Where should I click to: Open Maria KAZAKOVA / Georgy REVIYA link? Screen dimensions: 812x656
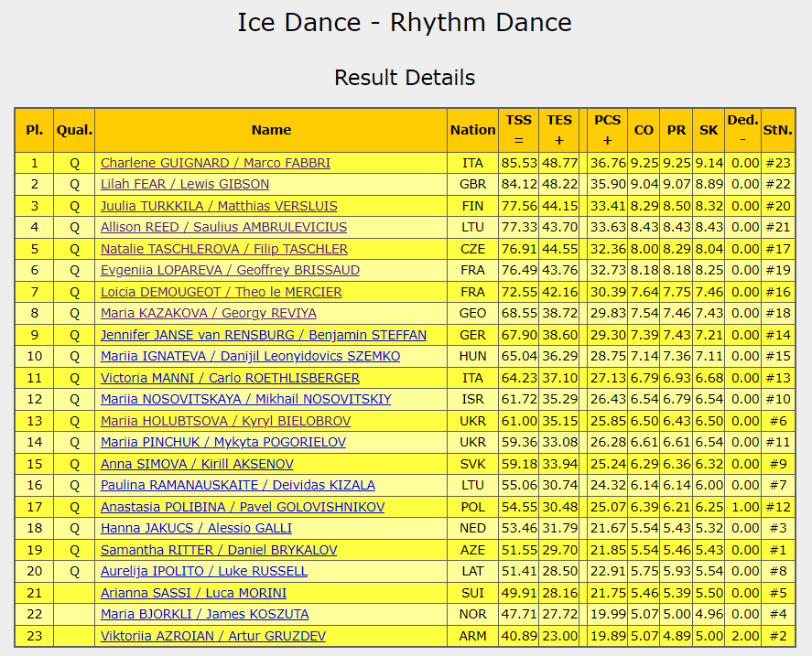tap(209, 313)
